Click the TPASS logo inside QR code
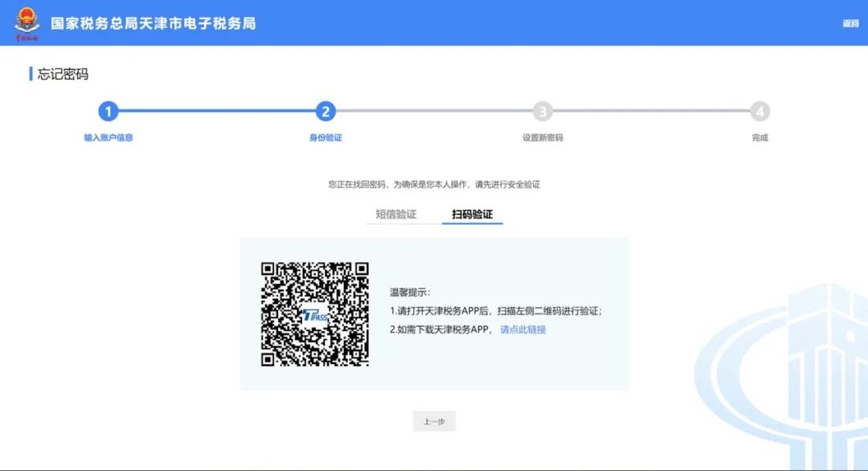The image size is (868, 471). coord(315,316)
